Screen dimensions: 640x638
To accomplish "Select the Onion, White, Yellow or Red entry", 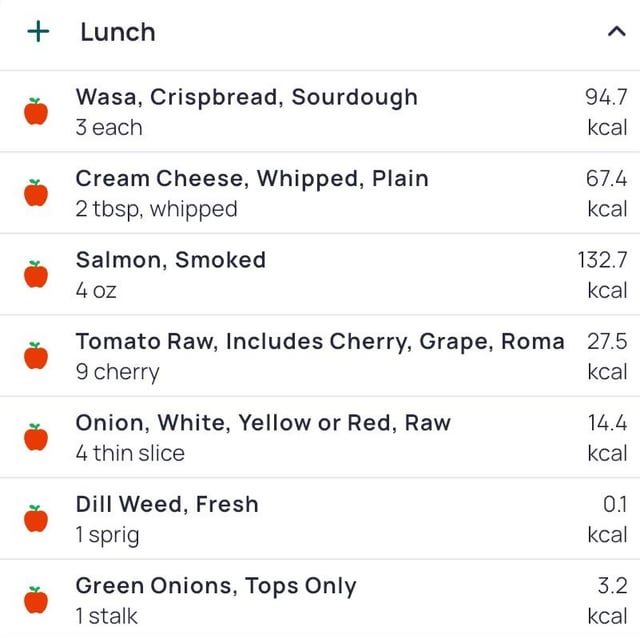I will coord(263,424).
